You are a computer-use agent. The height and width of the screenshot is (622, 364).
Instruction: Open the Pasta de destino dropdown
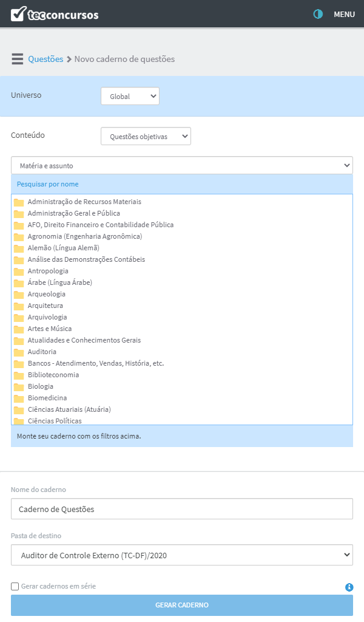(182, 555)
